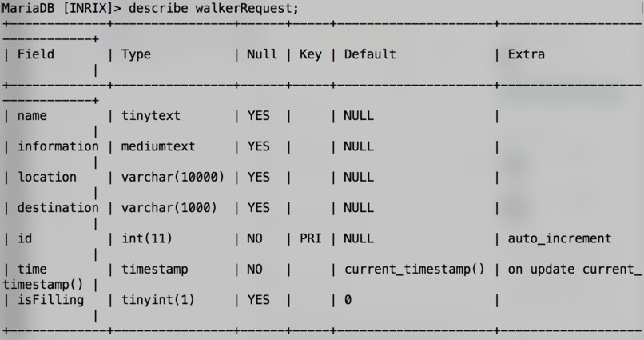Select the name field row
Viewport: 644px width, 340px height.
(x=322, y=116)
